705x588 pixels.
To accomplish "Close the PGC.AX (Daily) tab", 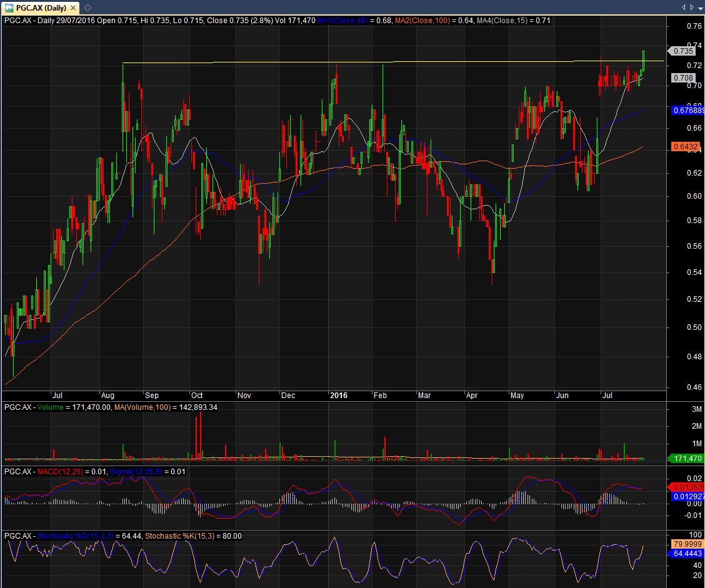I will 73,7.
